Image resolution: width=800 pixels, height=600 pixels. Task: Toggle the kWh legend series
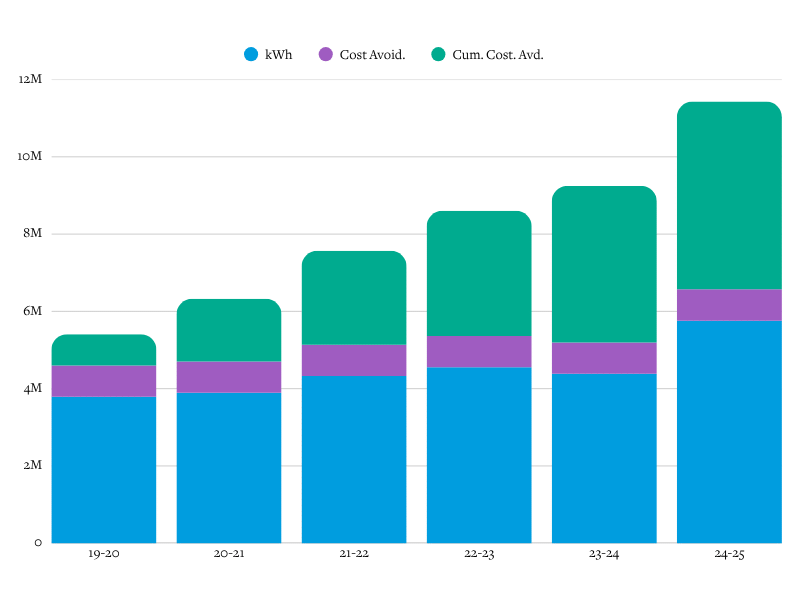[x=268, y=55]
